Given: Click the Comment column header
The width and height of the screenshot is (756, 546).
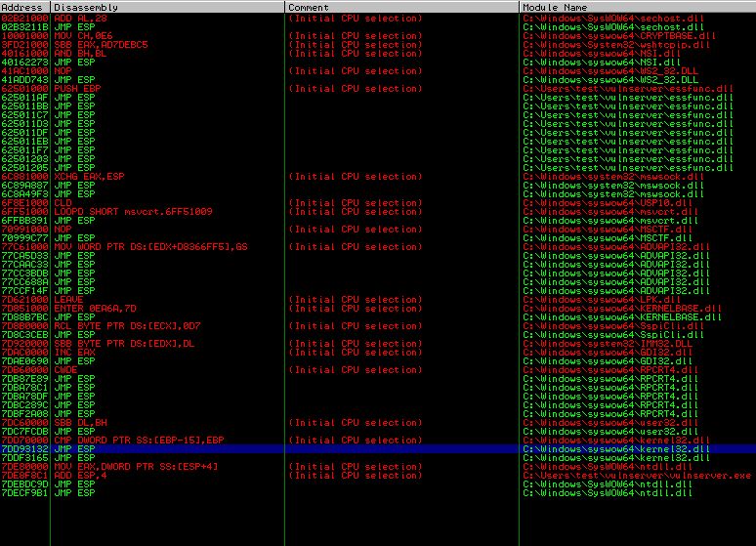Looking at the screenshot, I should point(401,7).
